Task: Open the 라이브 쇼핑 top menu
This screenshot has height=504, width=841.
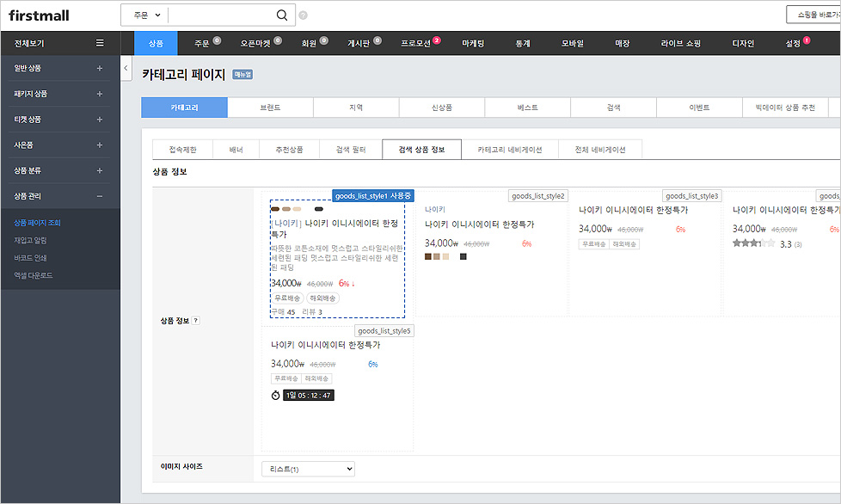Action: tap(681, 43)
